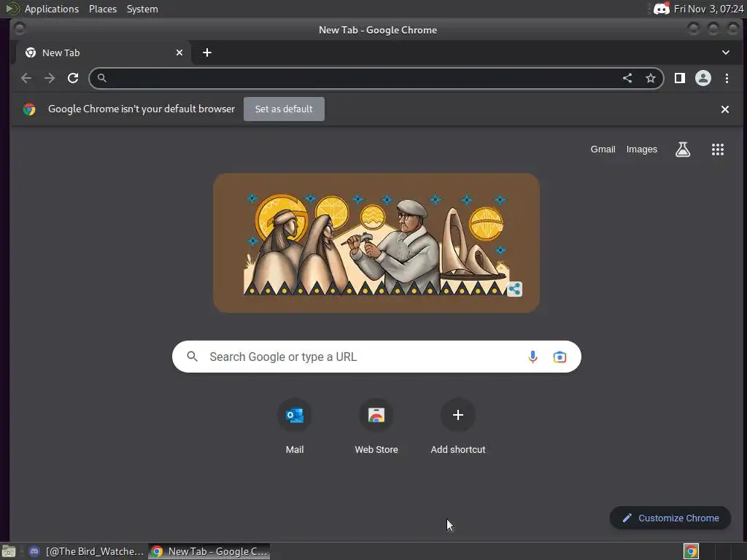Image resolution: width=747 pixels, height=560 pixels.
Task: Open the Images link
Action: coord(642,149)
